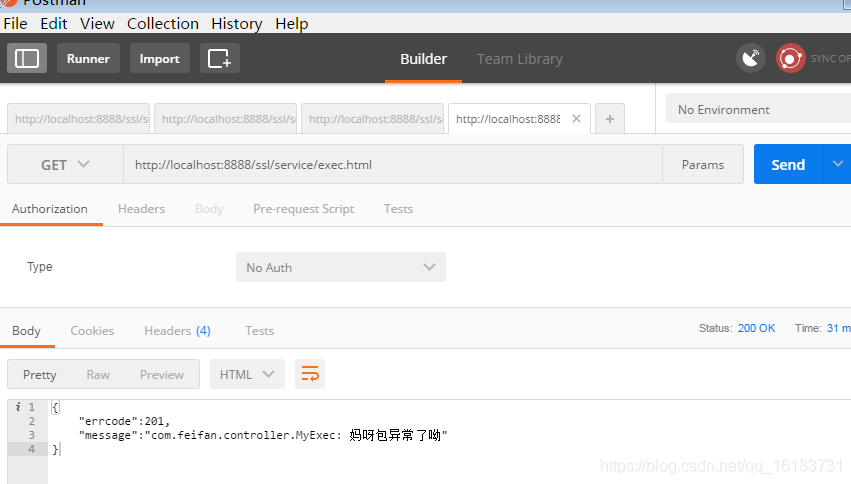851x484 pixels.
Task: Select the request Authorization tab
Action: click(x=50, y=209)
